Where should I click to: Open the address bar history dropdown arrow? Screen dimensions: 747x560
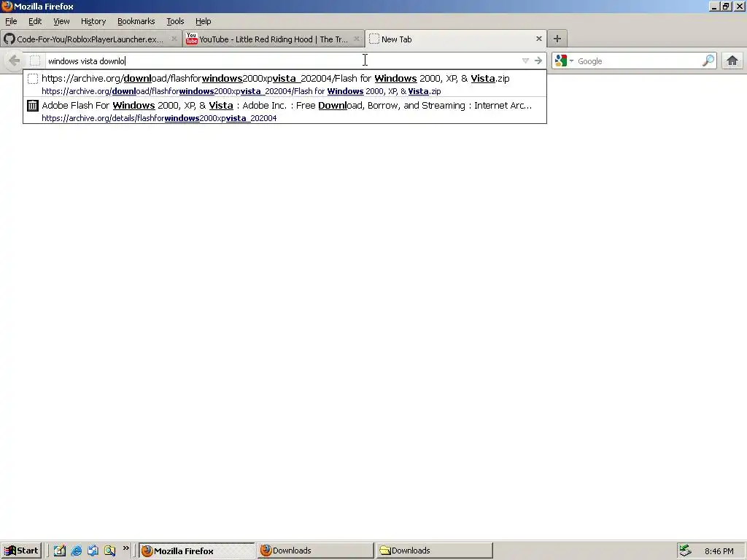[x=525, y=61]
